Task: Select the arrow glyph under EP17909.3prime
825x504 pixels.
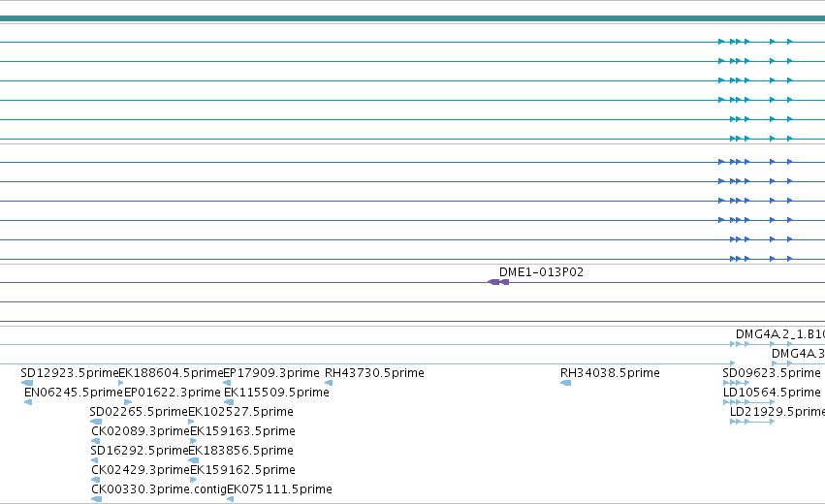Action: [x=227, y=383]
